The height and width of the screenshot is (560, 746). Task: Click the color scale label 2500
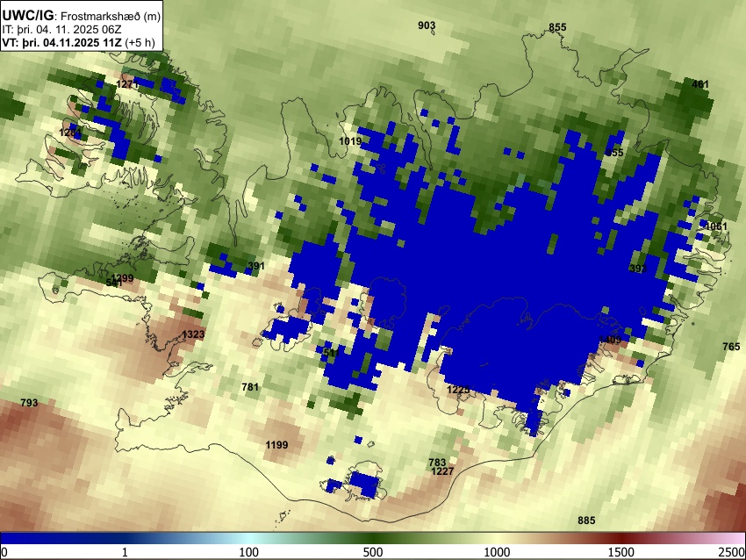732,552
